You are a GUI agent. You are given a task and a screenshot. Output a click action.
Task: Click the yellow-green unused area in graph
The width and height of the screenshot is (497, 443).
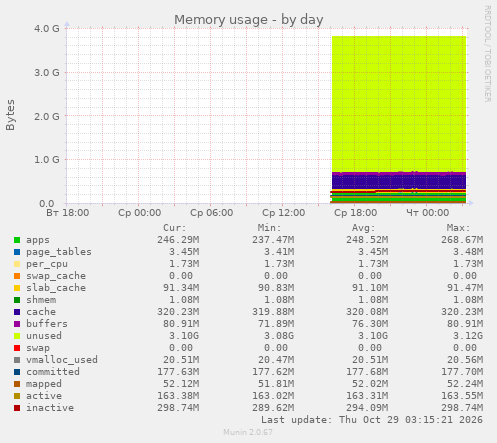[x=399, y=104]
